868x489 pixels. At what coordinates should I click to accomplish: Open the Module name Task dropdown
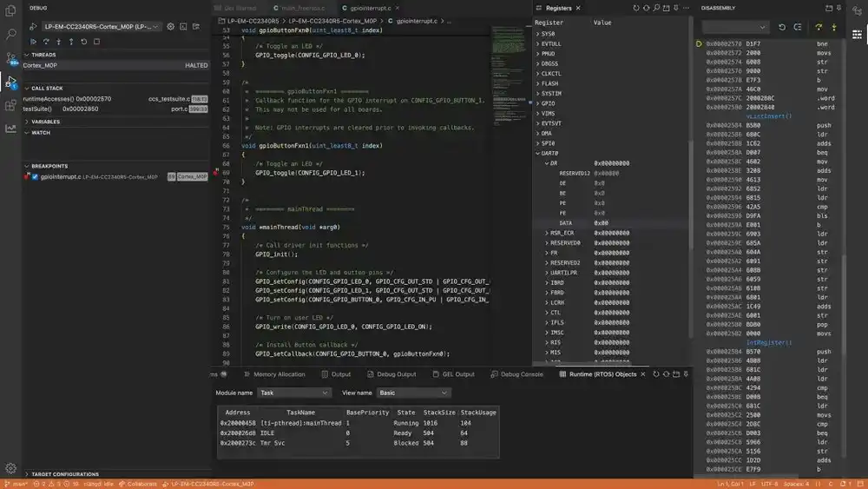click(x=294, y=393)
